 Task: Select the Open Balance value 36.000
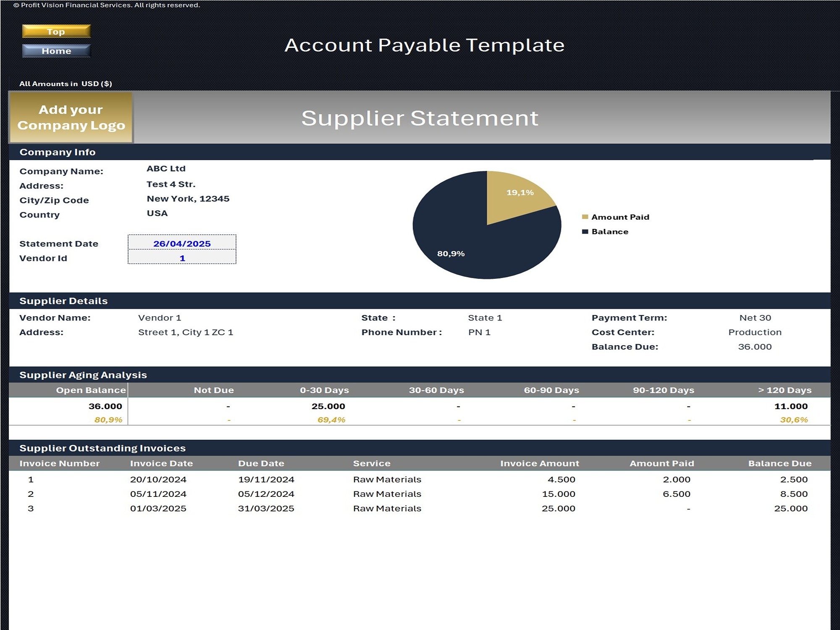tap(104, 406)
